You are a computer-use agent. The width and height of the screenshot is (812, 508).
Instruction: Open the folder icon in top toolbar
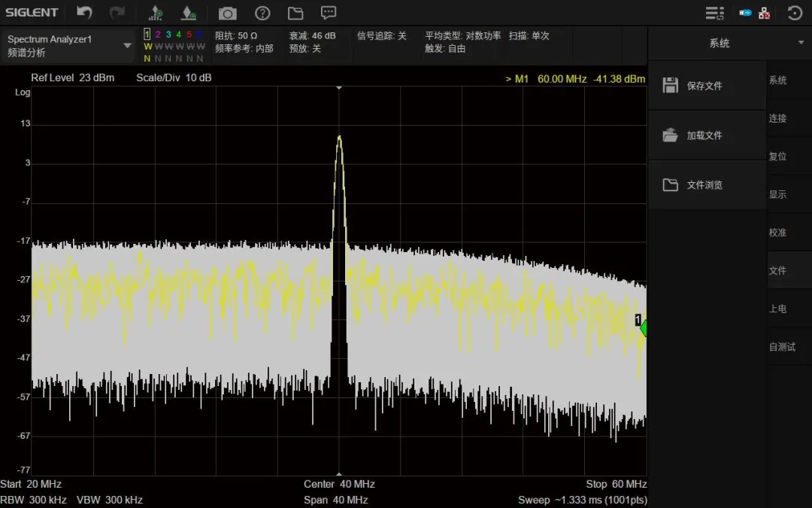click(295, 13)
